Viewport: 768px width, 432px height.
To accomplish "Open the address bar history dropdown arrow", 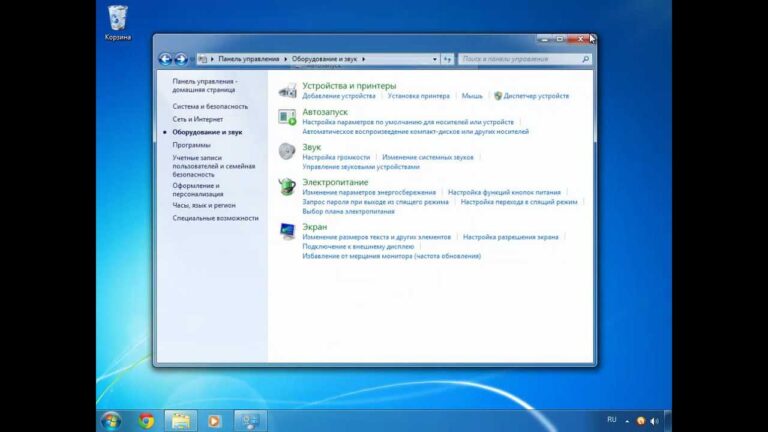I will (434, 59).
